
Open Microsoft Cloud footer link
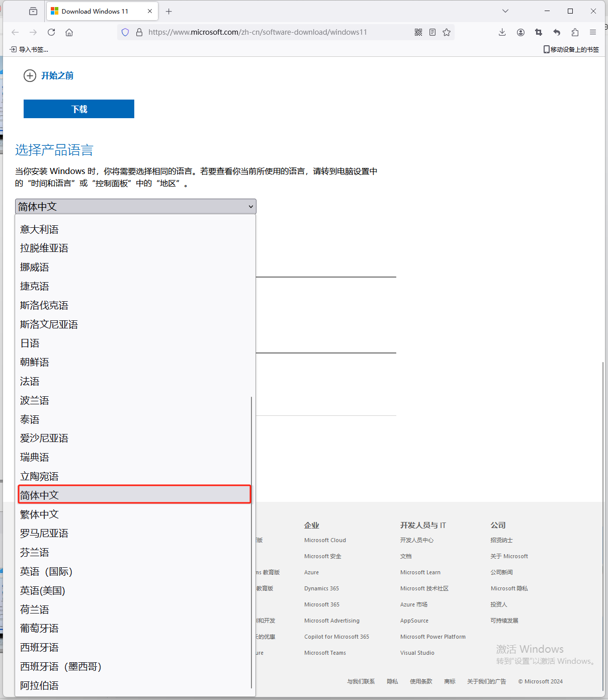(x=325, y=540)
